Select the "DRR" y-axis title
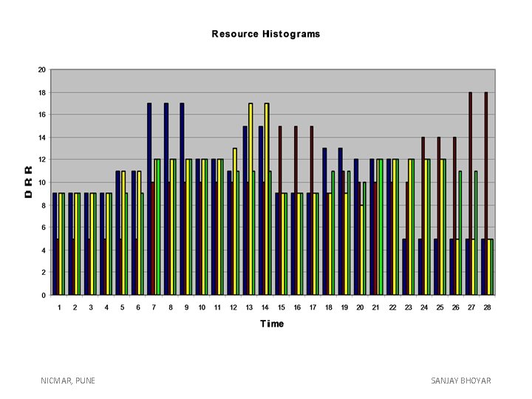 pyautogui.click(x=29, y=182)
